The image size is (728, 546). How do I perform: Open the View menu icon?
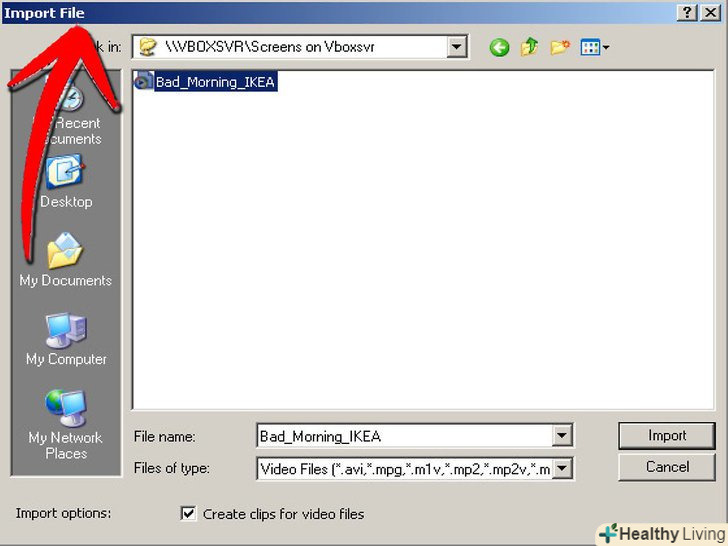595,47
